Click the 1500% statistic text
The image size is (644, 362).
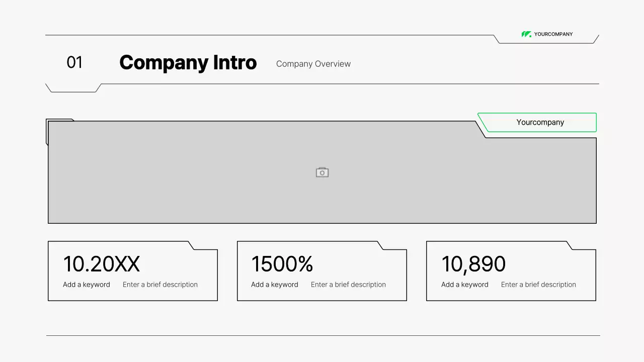coord(282,264)
